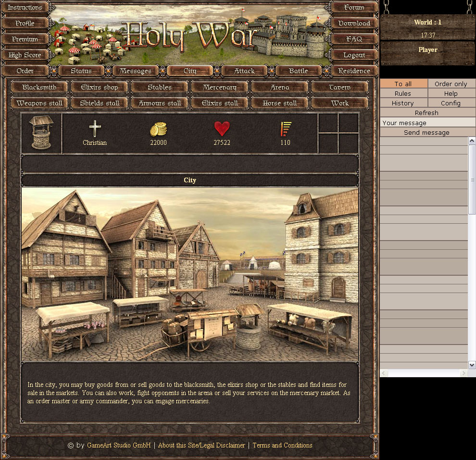Switch chat to 'Order only'
Screen dimensions: 476x460
pyautogui.click(x=451, y=84)
